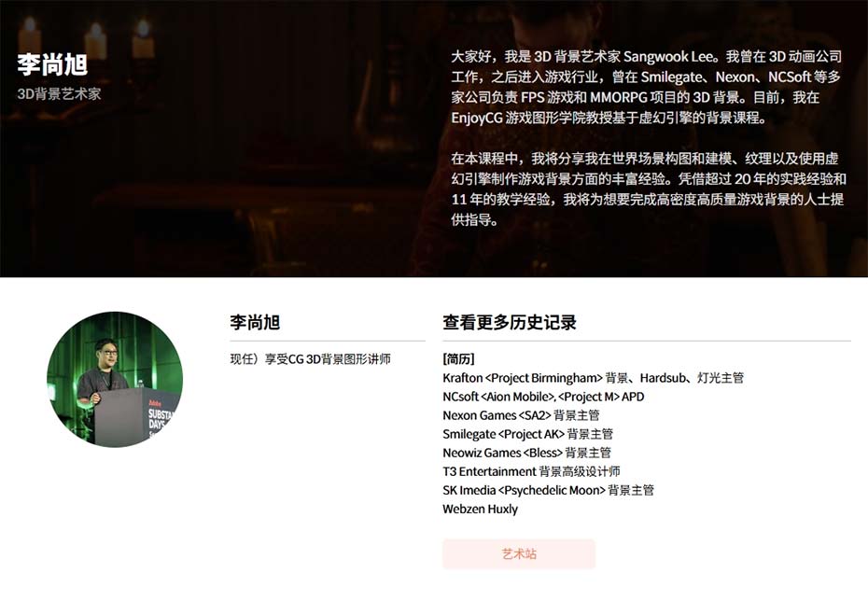Select the 李尚旭 heading beside the photo
The width and height of the screenshot is (868, 601).
pyautogui.click(x=255, y=322)
